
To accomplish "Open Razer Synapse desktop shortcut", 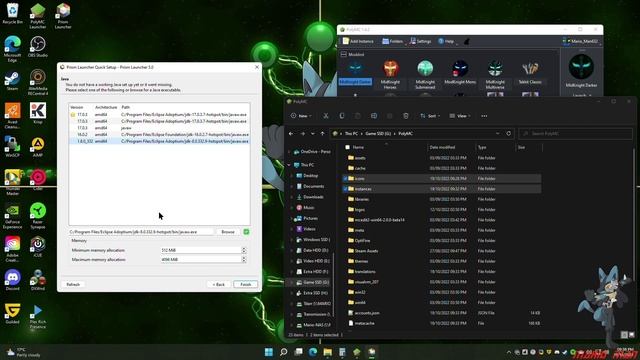I will tap(38, 216).
